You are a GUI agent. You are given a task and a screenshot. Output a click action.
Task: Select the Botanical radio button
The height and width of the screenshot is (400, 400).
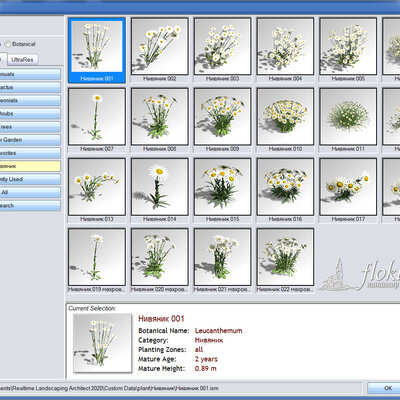click(8, 44)
